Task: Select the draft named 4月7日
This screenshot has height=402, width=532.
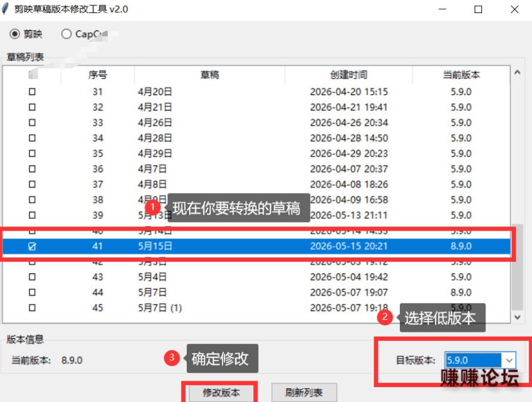Action: coord(152,169)
